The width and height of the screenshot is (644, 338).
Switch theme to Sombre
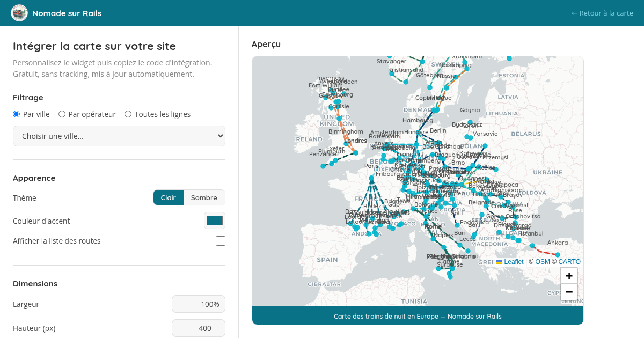[204, 197]
